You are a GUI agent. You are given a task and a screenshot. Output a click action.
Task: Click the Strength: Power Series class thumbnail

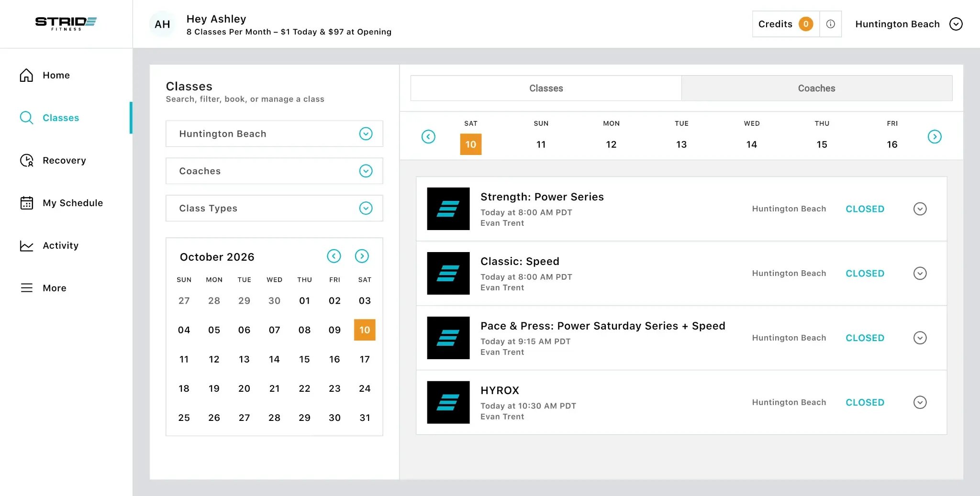point(448,209)
